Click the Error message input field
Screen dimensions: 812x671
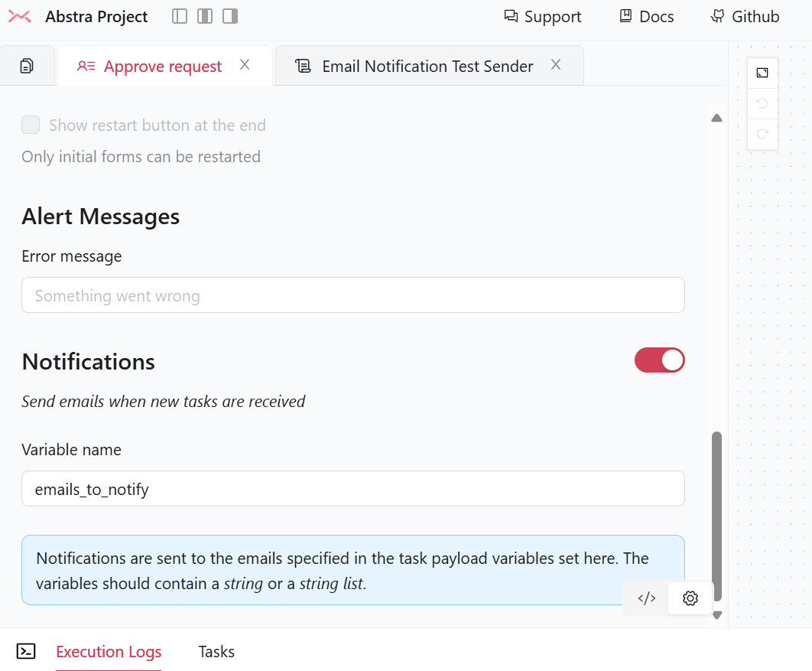click(352, 295)
